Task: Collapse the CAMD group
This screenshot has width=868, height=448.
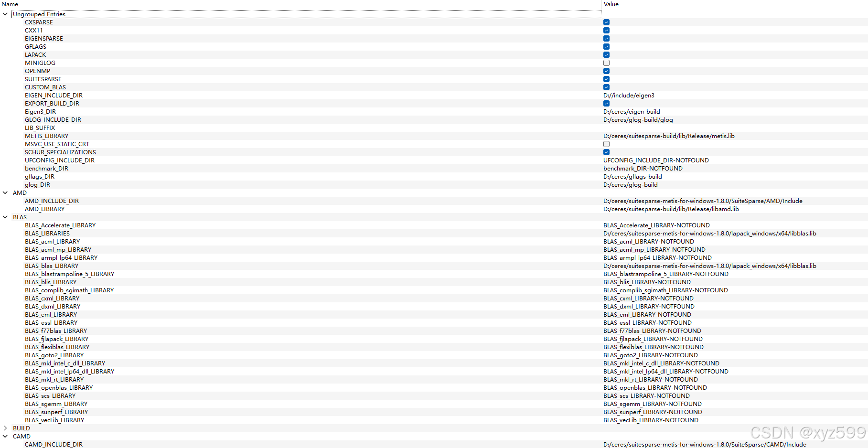Action: tap(5, 436)
